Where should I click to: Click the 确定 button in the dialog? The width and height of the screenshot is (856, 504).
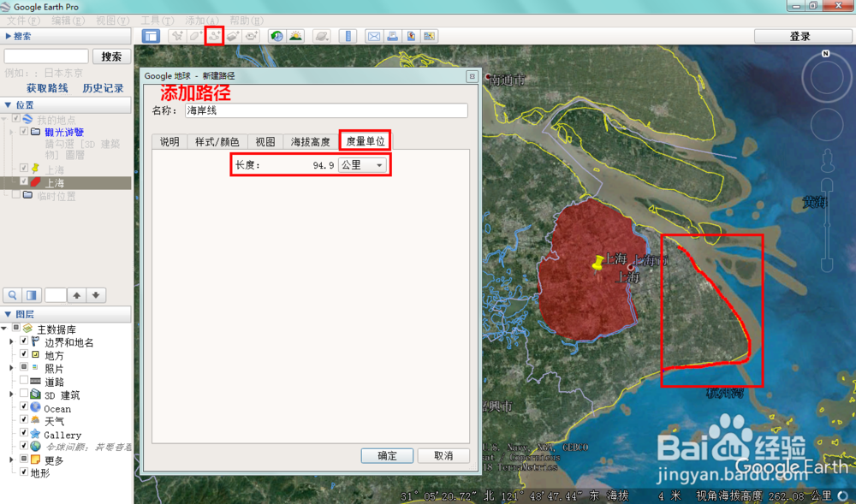click(387, 455)
